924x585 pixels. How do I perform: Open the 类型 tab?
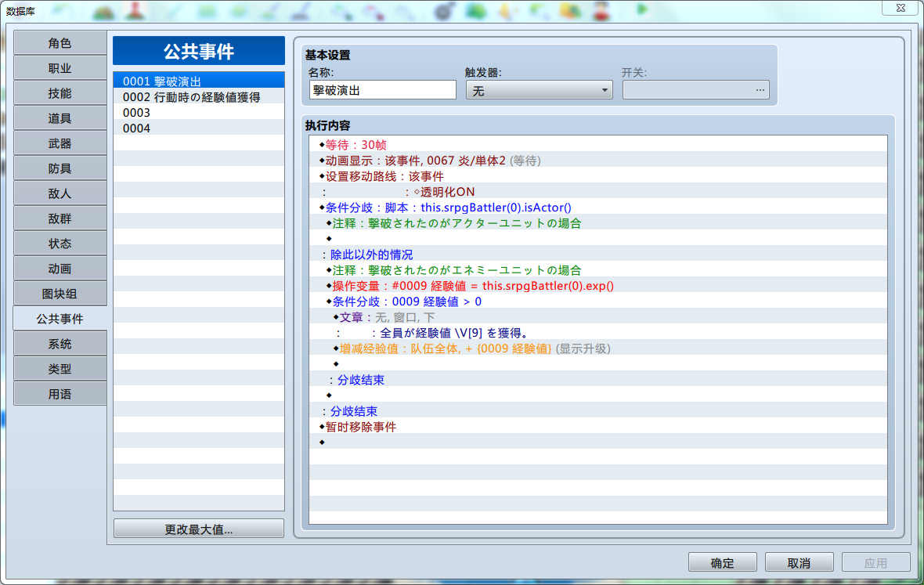[x=60, y=369]
